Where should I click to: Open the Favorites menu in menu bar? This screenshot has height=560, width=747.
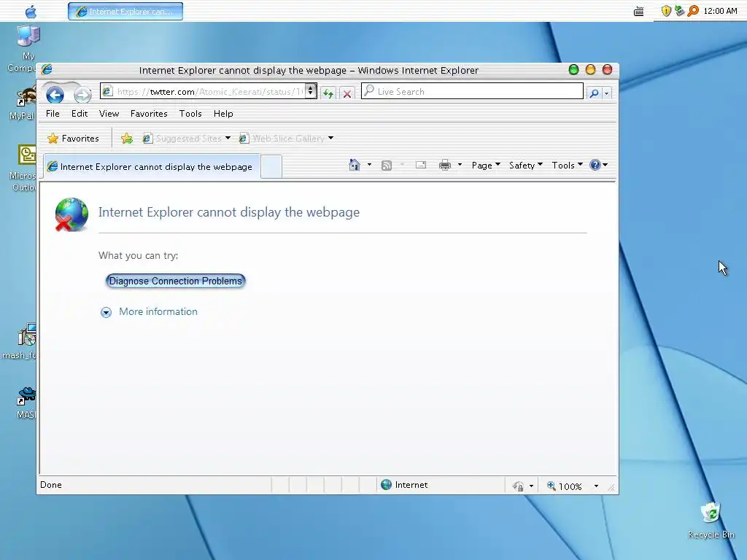pyautogui.click(x=149, y=113)
